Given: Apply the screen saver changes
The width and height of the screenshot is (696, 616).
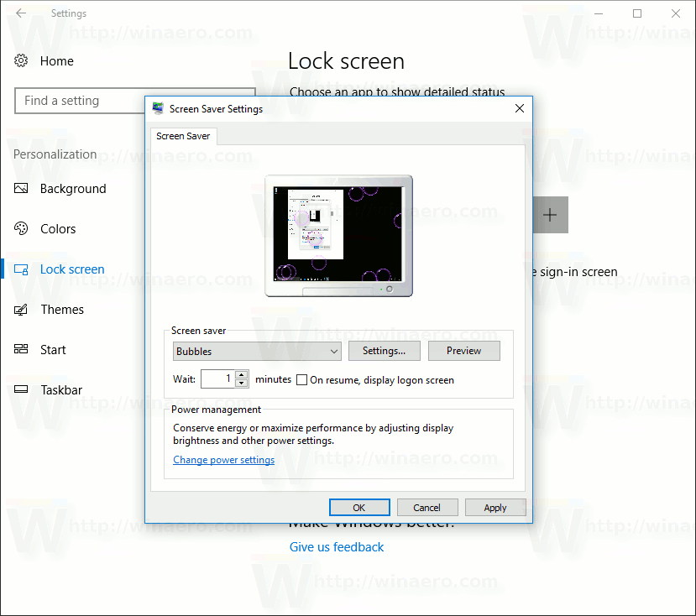Looking at the screenshot, I should 495,507.
